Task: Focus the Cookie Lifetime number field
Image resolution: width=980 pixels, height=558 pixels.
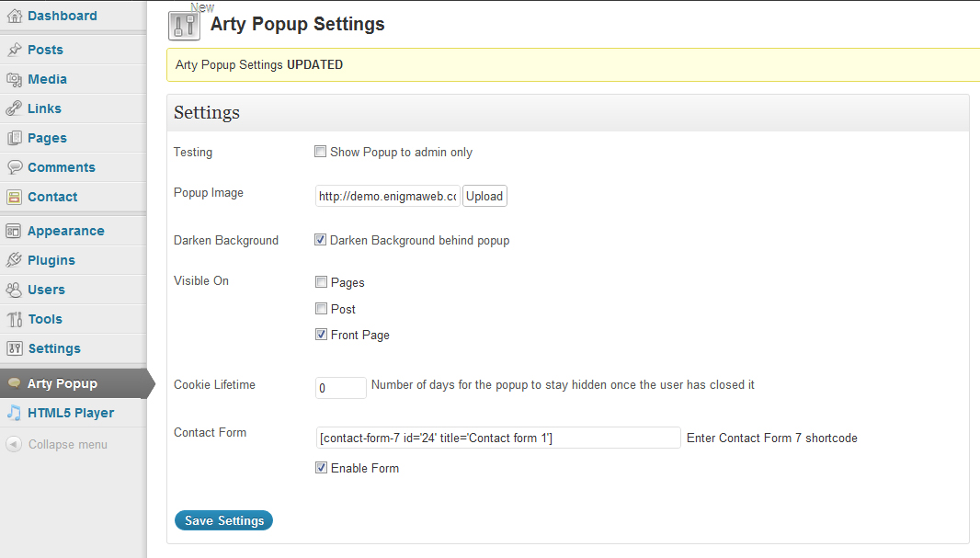Action: pos(341,387)
